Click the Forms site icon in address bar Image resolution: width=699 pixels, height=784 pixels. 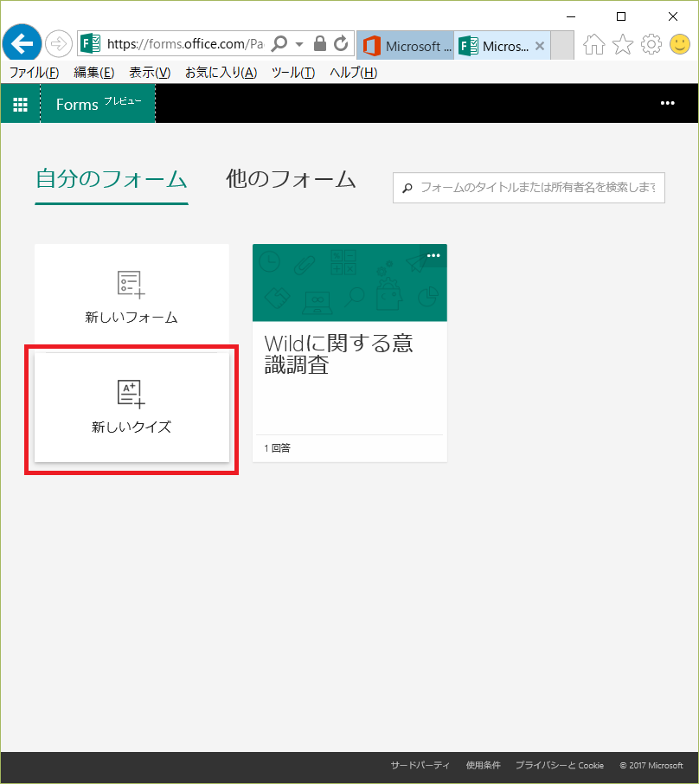click(x=91, y=44)
